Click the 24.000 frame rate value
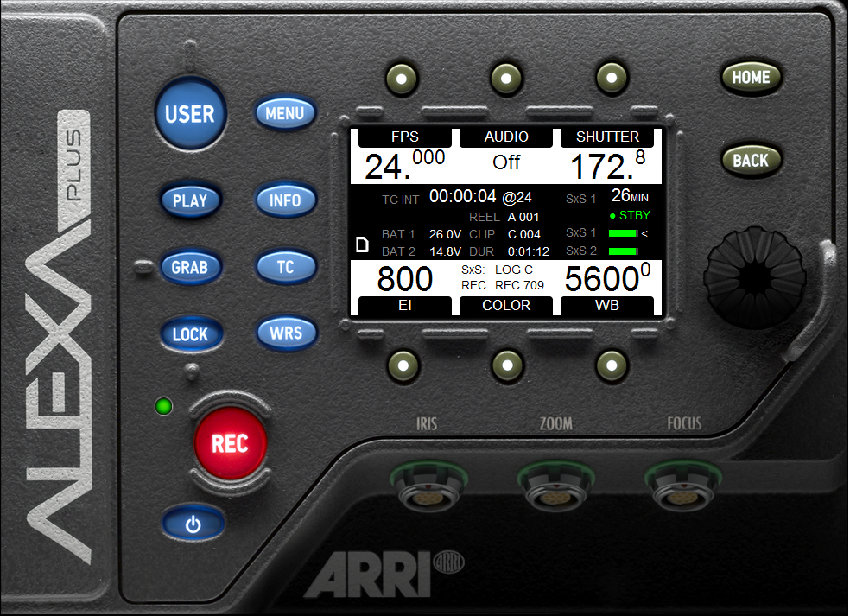Image resolution: width=850 pixels, height=616 pixels. tap(405, 165)
